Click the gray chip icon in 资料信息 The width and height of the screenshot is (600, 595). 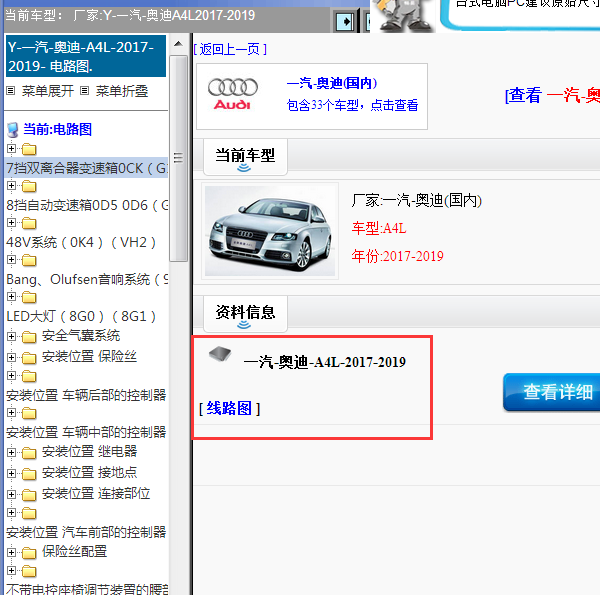tap(220, 353)
